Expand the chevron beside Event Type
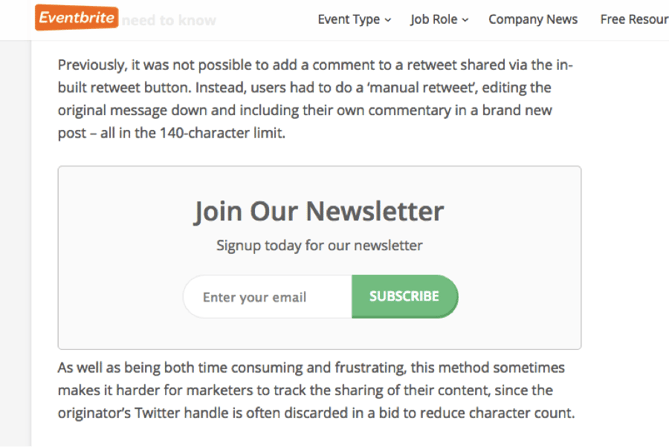Image resolution: width=669 pixels, height=447 pixels. tap(387, 20)
